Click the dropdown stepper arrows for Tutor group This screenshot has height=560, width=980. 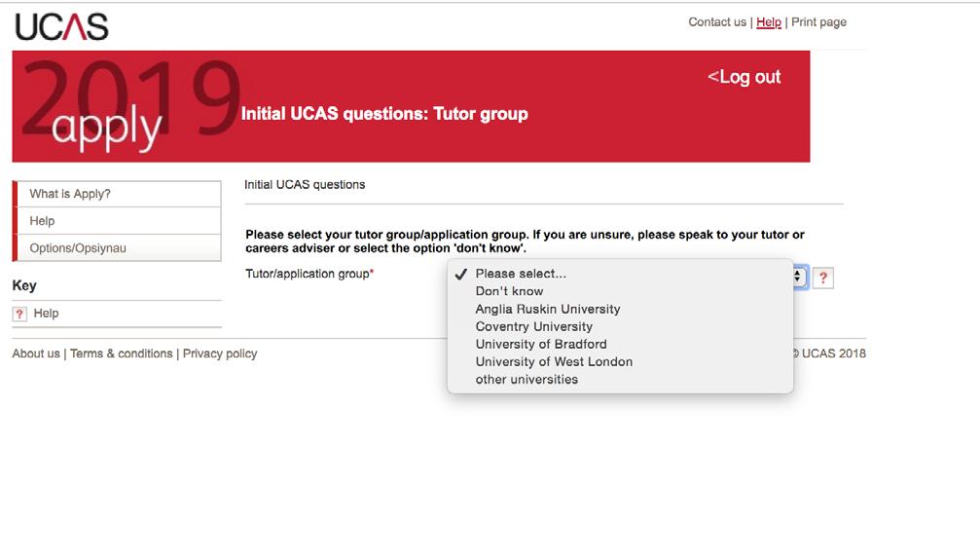pyautogui.click(x=799, y=277)
